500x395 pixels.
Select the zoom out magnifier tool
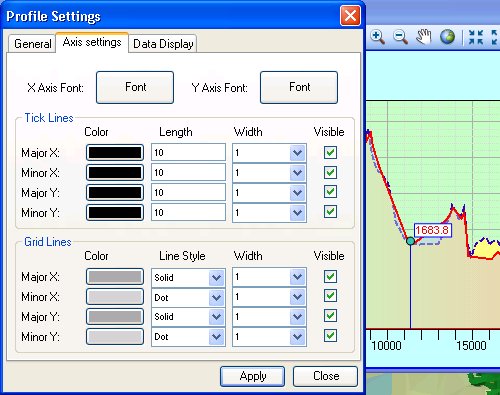click(x=400, y=37)
